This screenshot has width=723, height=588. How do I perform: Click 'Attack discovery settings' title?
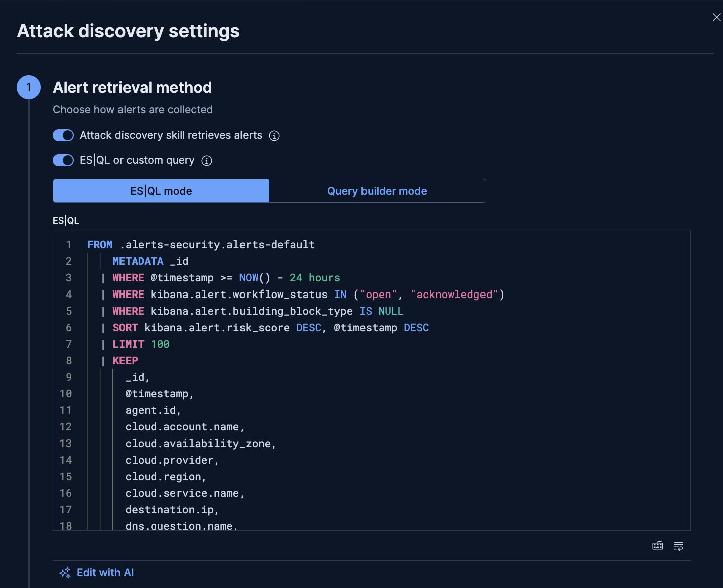click(129, 31)
